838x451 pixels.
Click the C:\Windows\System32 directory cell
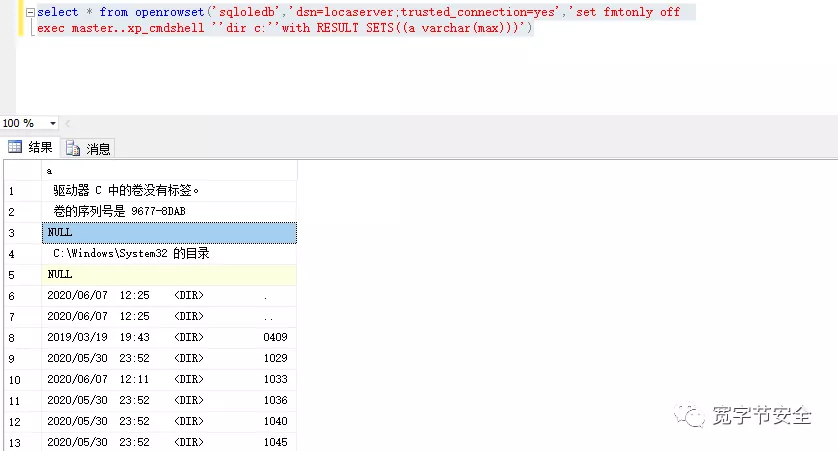[x=169, y=253]
